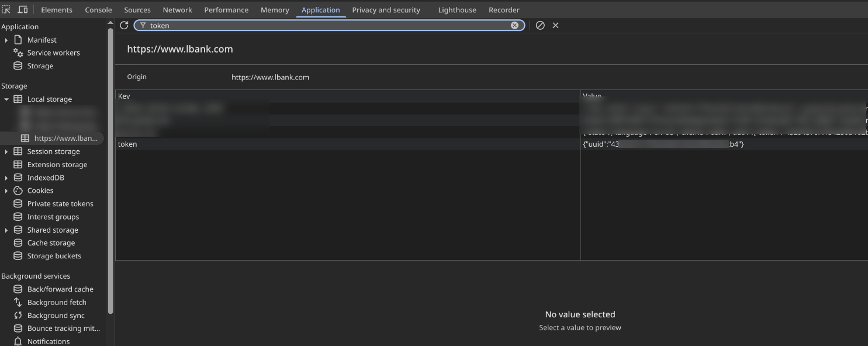The image size is (868, 346).
Task: Select the IndexedDB database icon
Action: (18, 178)
